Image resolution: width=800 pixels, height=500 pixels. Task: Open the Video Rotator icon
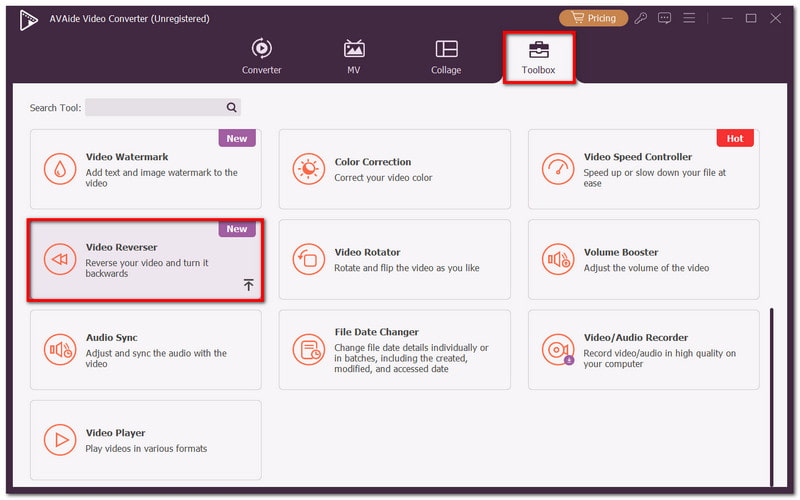pos(309,260)
